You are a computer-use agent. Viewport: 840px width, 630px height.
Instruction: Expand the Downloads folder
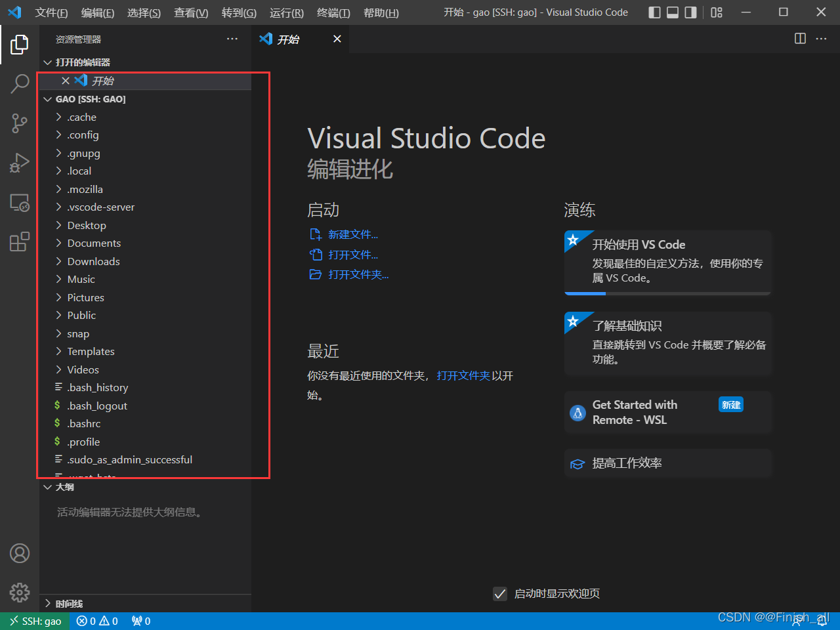(144, 261)
